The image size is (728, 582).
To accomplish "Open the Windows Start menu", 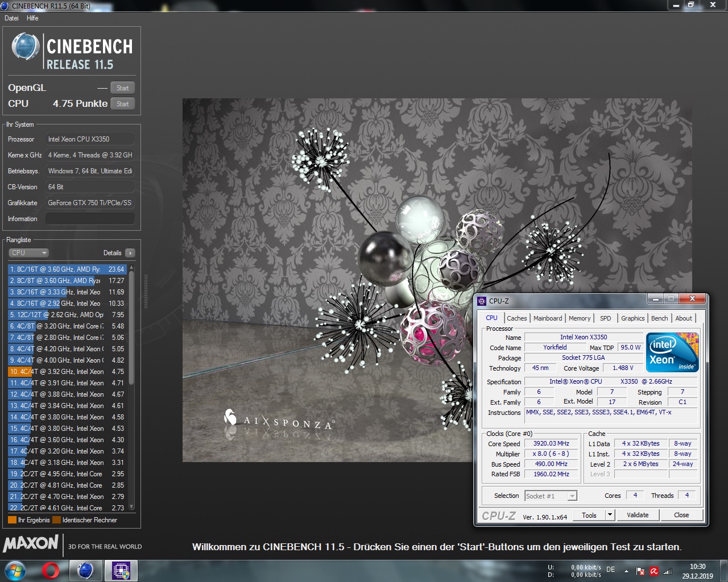I will (15, 571).
